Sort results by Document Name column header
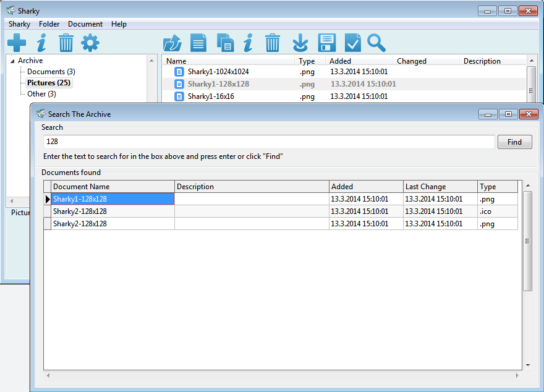The width and height of the screenshot is (544, 392). pyautogui.click(x=113, y=187)
